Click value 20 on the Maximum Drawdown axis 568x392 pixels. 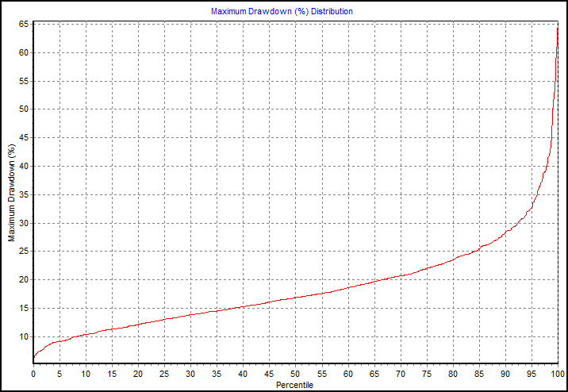[x=24, y=279]
